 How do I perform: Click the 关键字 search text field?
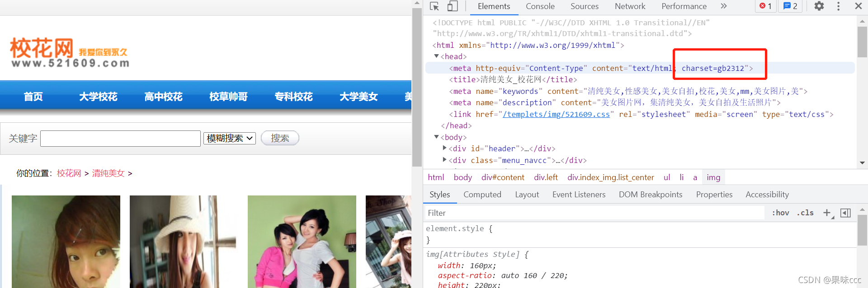pos(120,139)
